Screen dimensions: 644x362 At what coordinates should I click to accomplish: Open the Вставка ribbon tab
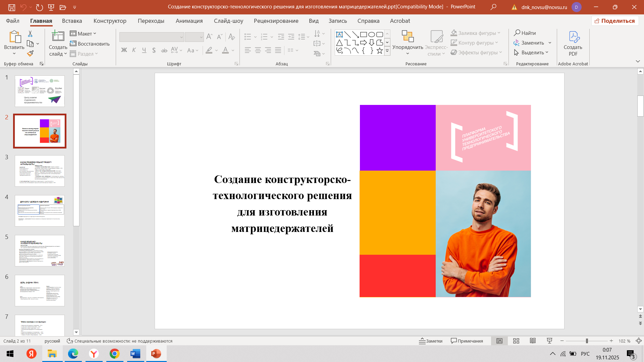[72, 21]
